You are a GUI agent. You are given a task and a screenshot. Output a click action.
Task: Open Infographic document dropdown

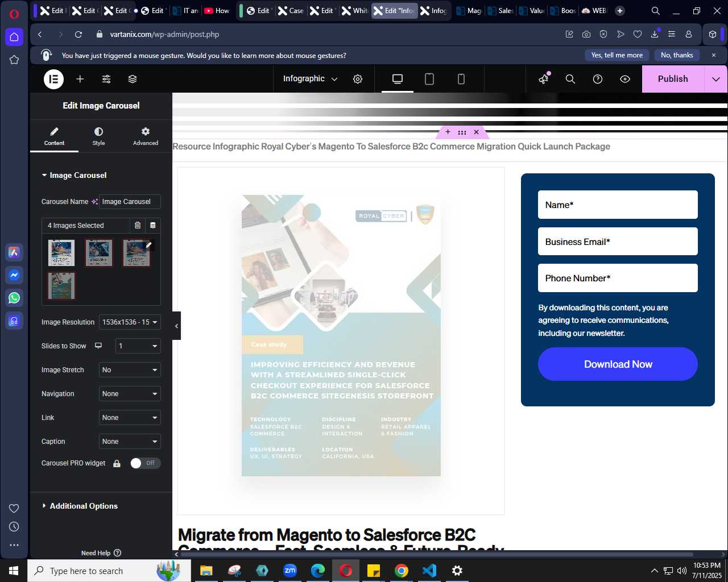point(310,79)
